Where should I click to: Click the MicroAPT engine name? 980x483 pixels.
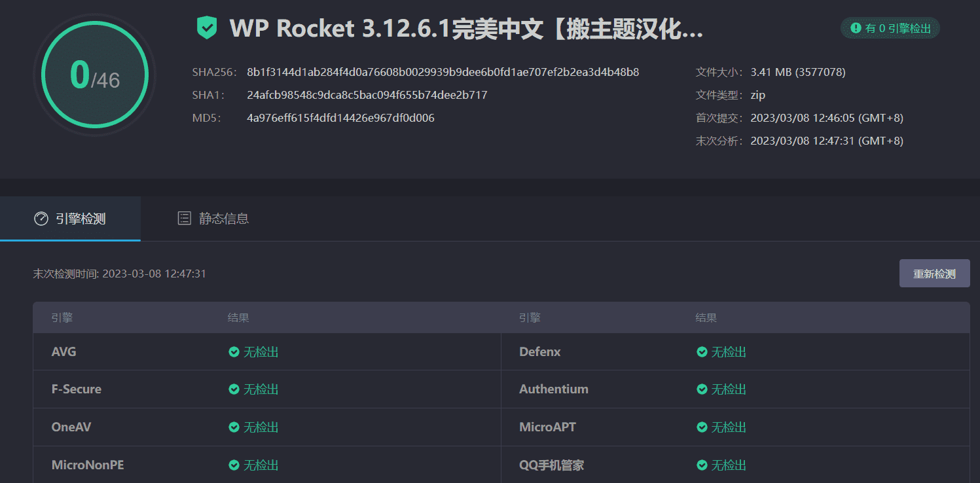coord(548,427)
